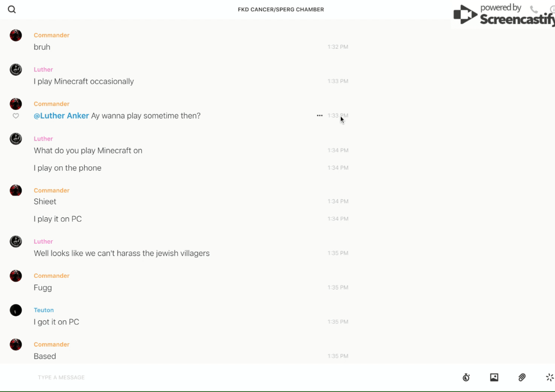Click the 1:32 PM timestamp beside "bruh"
The width and height of the screenshot is (555, 392).
click(x=338, y=47)
